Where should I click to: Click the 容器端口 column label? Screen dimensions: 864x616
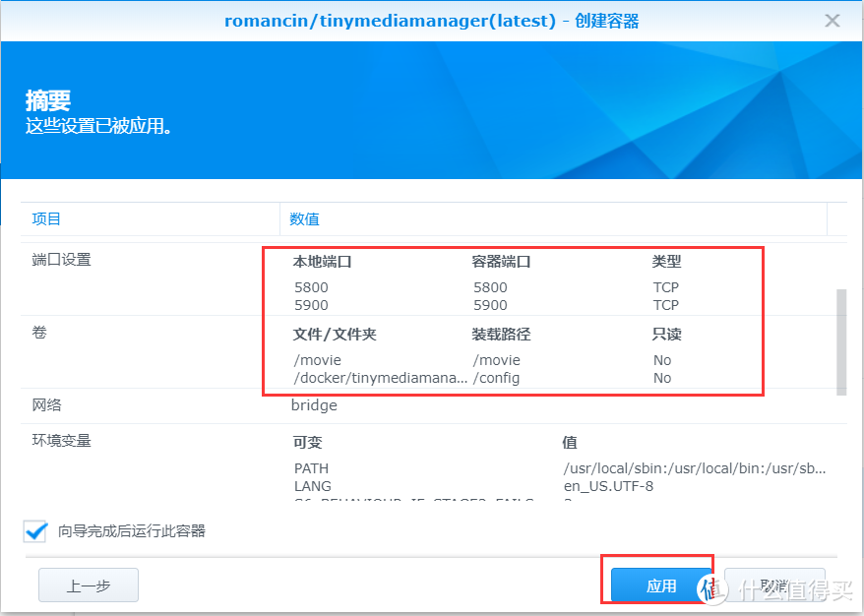click(x=501, y=261)
